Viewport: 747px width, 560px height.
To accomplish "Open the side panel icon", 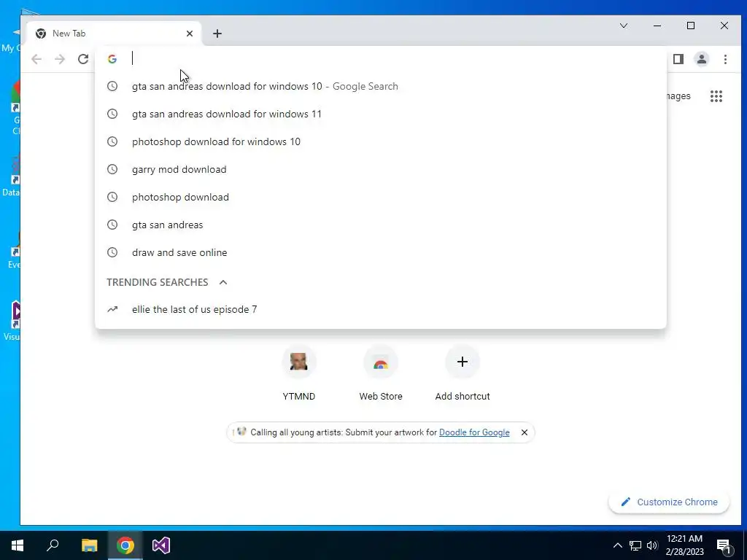I will [x=678, y=59].
